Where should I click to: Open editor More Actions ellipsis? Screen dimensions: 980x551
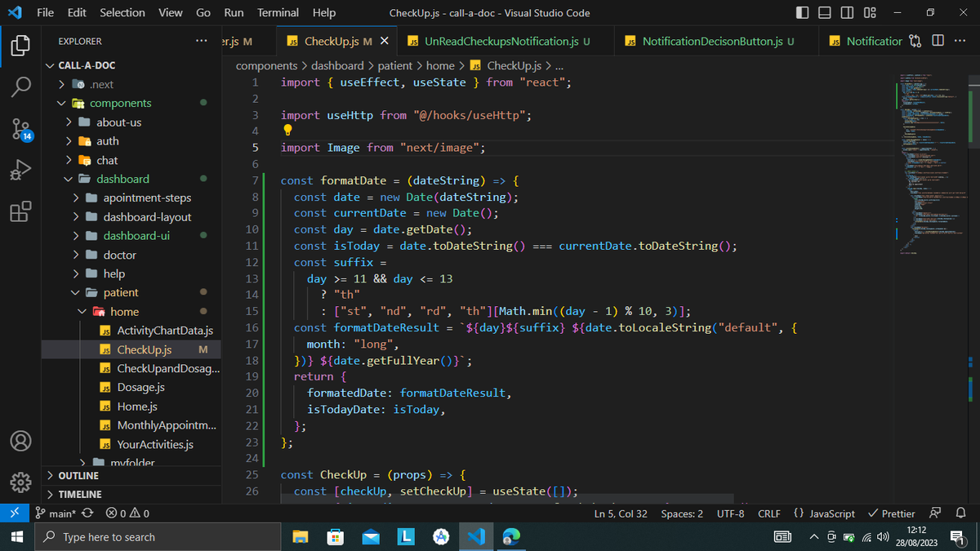pos(959,41)
